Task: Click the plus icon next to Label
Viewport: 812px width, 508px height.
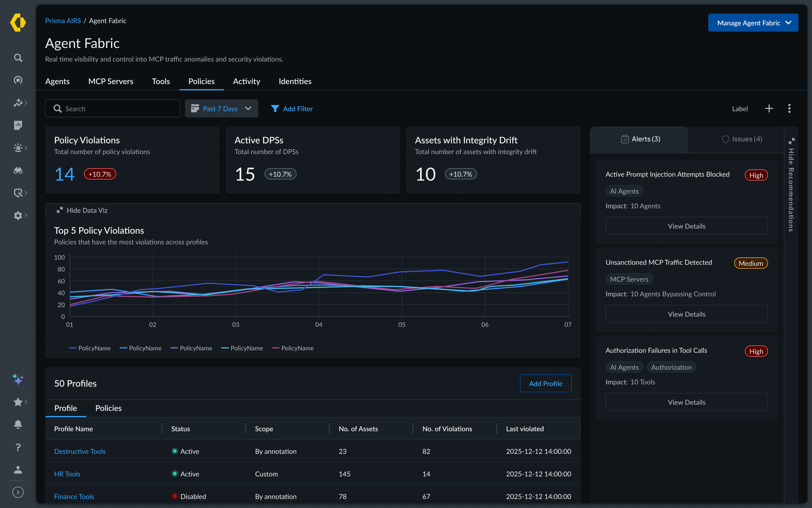Action: point(769,109)
